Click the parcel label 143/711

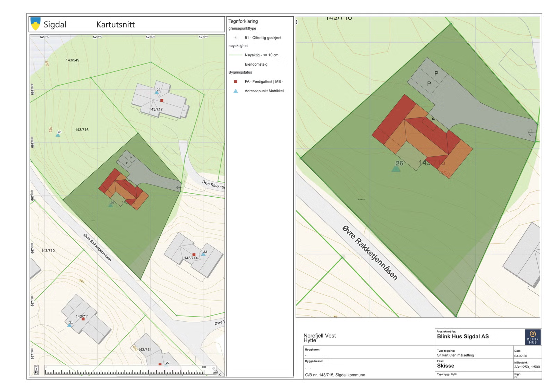click(82, 316)
